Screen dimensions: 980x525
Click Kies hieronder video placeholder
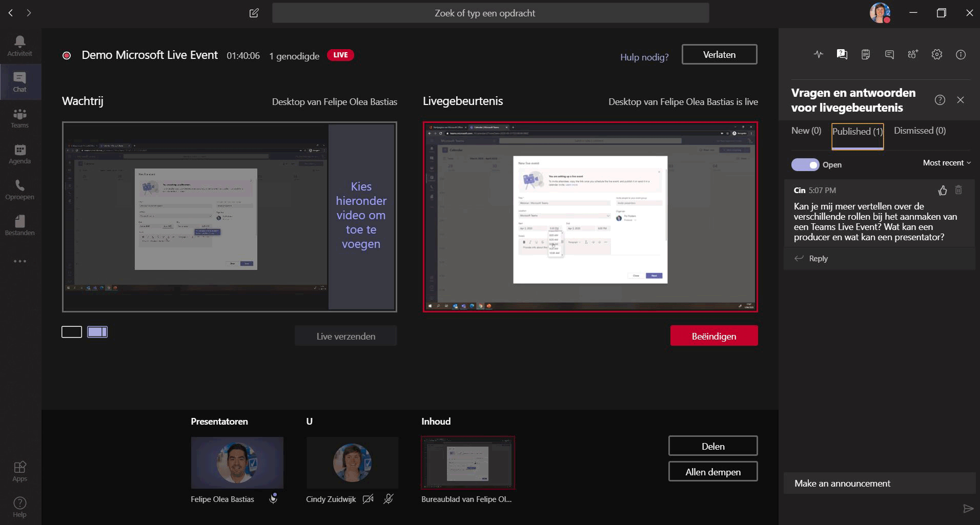[361, 216]
